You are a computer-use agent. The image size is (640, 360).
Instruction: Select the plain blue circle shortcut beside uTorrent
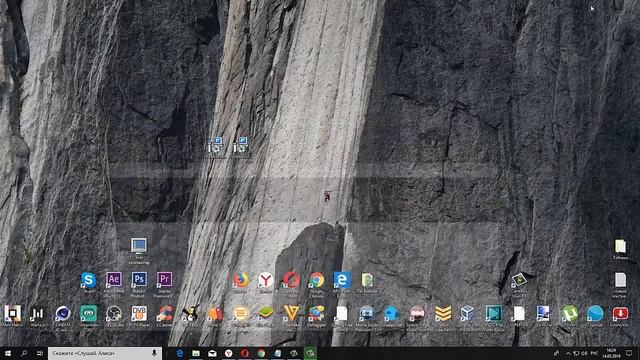click(595, 313)
